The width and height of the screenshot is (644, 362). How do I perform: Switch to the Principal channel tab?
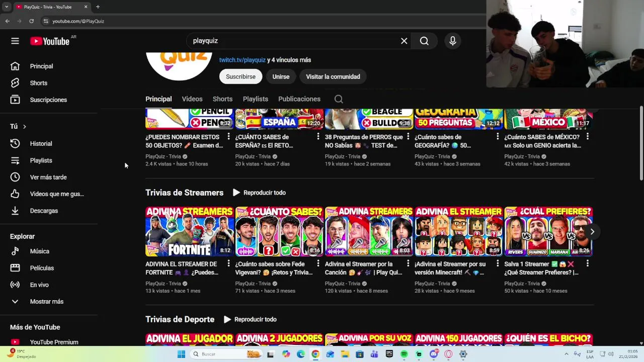(158, 99)
